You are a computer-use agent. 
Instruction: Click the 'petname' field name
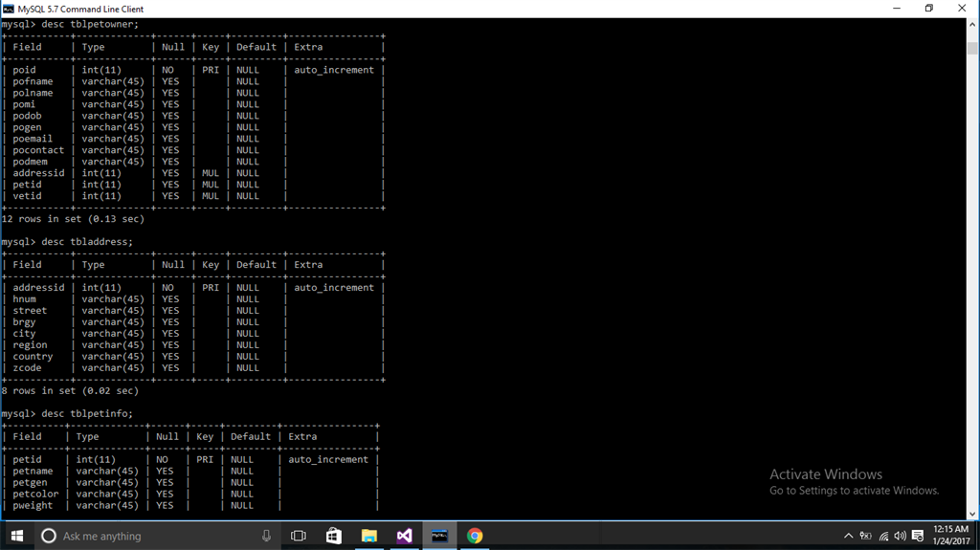[33, 471]
